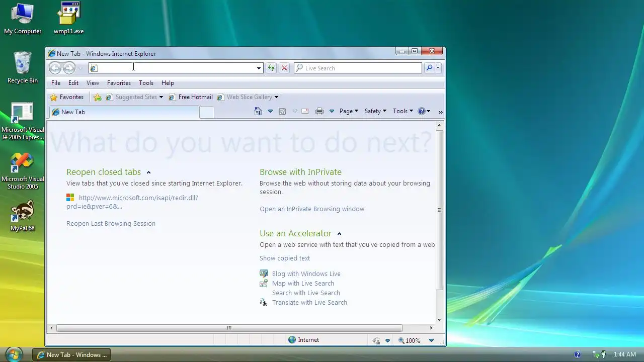The height and width of the screenshot is (362, 644).
Task: Click the Search magnifier button
Action: [429, 68]
